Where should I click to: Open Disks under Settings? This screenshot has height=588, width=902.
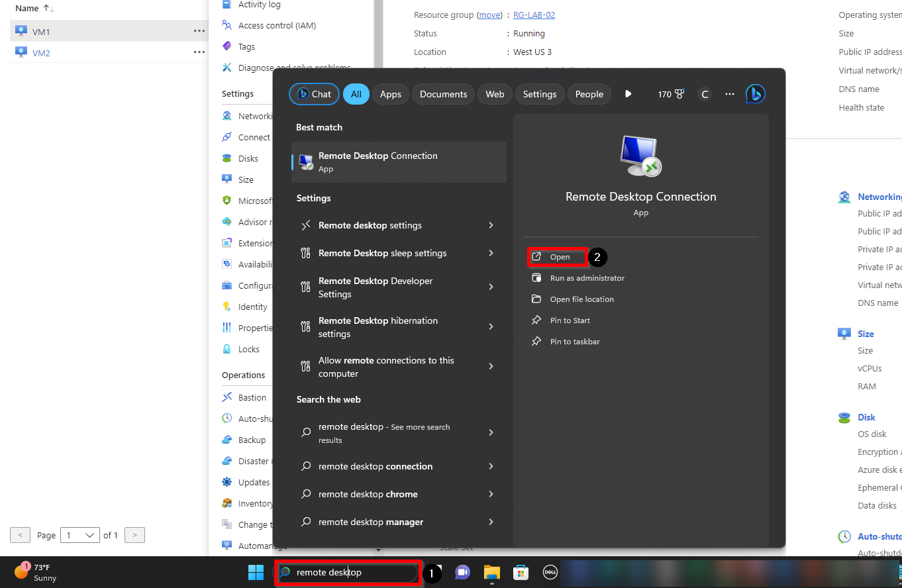248,159
